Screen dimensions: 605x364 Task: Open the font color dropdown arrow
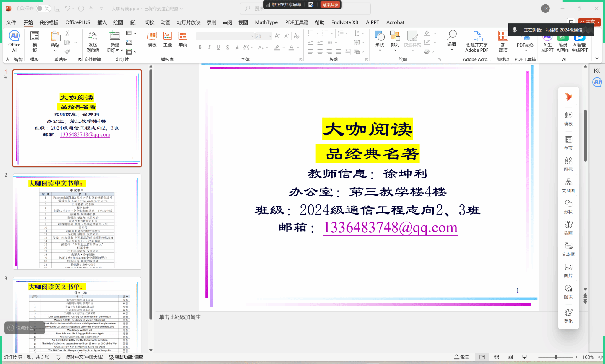click(298, 47)
